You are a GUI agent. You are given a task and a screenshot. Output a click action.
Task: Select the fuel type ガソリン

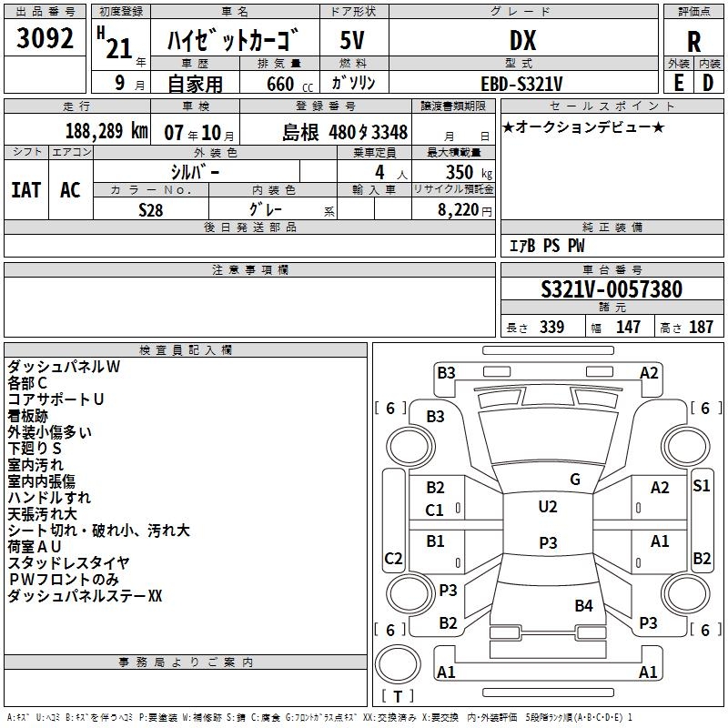click(x=353, y=83)
